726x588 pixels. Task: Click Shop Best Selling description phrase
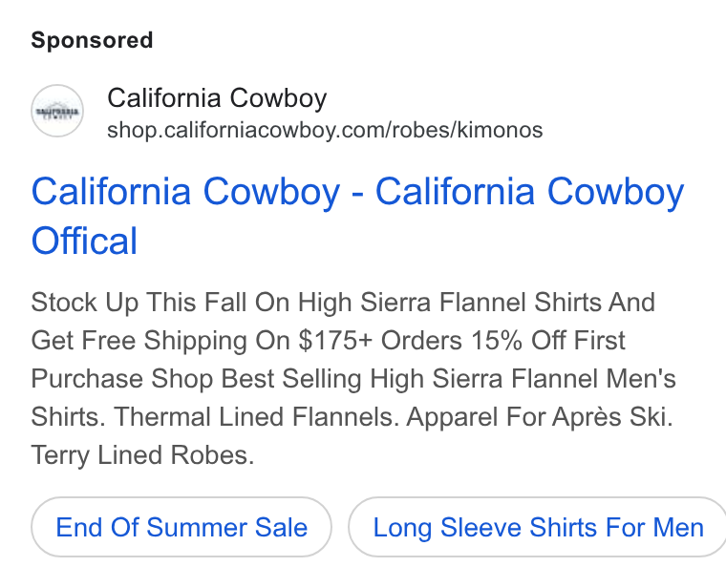tap(257, 378)
